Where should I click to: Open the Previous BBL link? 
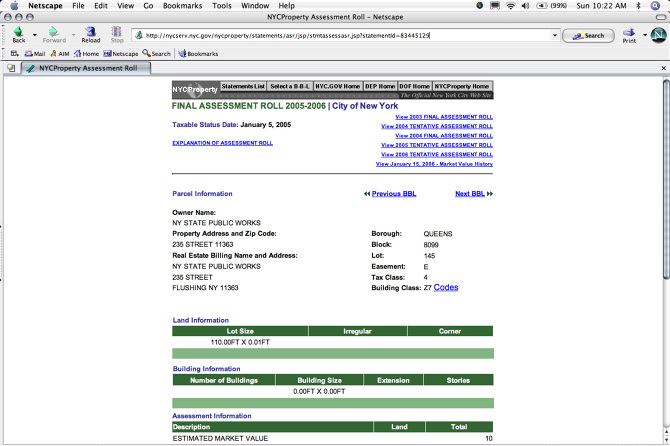point(393,194)
